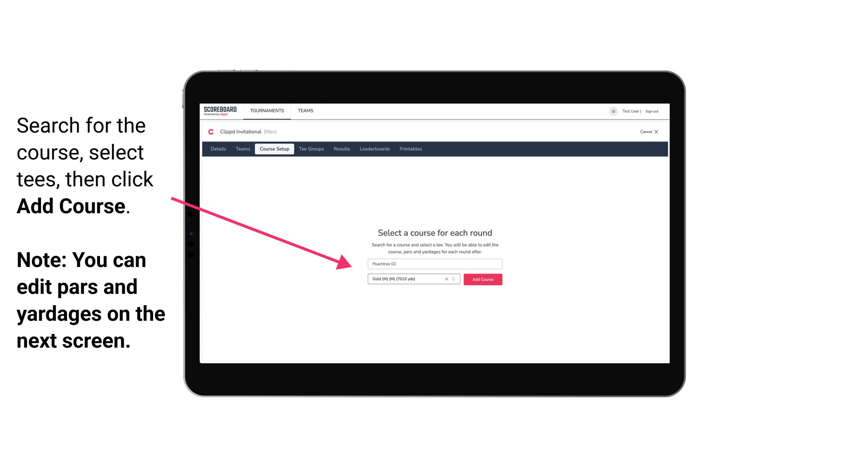
Task: Click the Tee Groups tab
Action: pos(311,149)
